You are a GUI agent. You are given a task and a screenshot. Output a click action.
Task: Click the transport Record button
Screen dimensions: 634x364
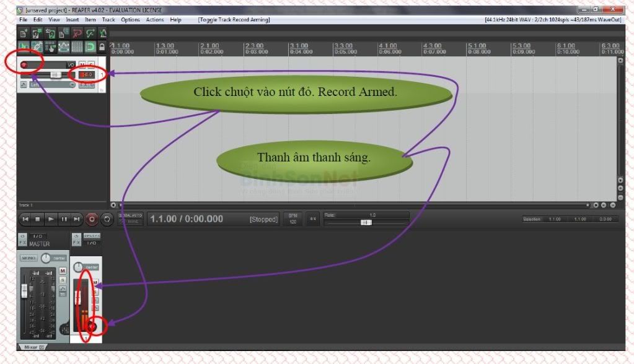coord(92,219)
